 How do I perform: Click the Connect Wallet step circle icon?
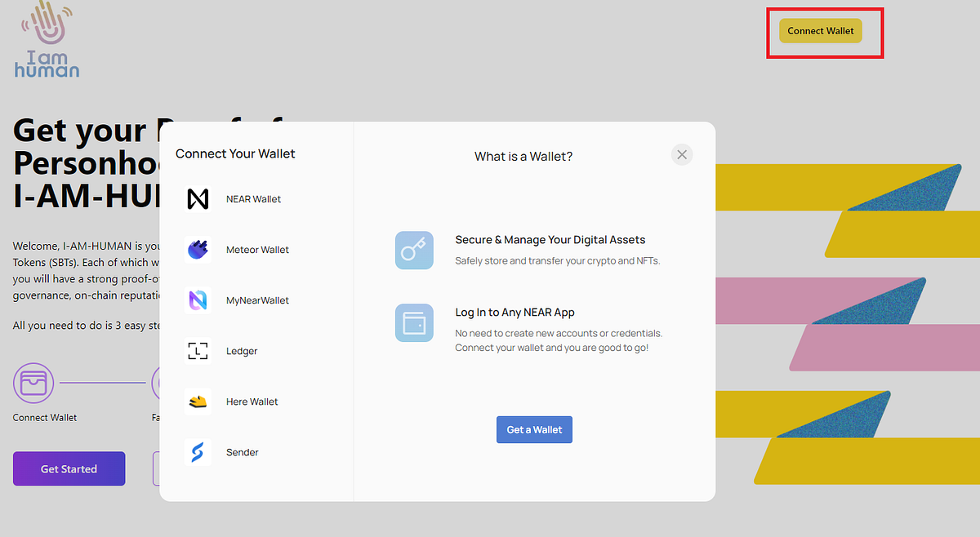click(33, 382)
